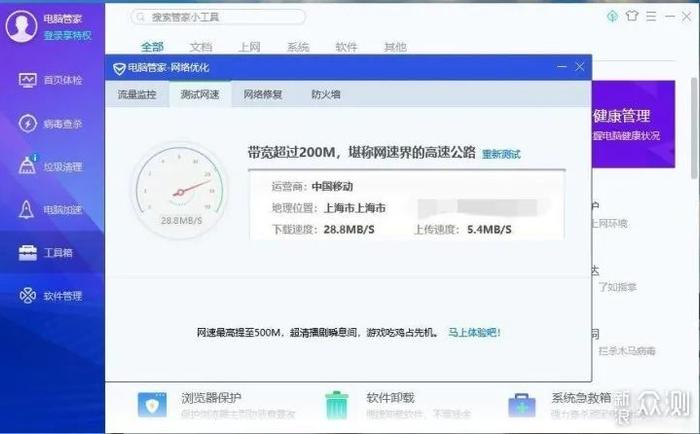Click the speedometer gauge
Image resolution: width=700 pixels, height=434 pixels.
click(x=179, y=191)
